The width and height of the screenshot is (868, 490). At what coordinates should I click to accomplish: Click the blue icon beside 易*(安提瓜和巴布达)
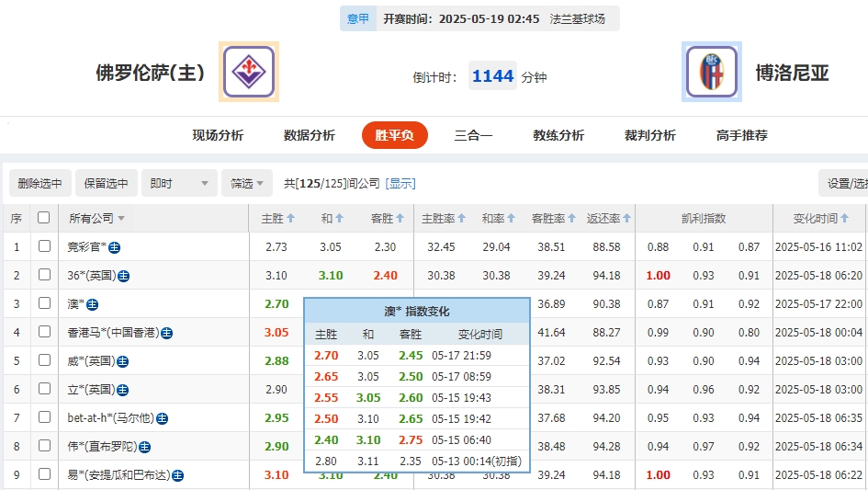[178, 475]
